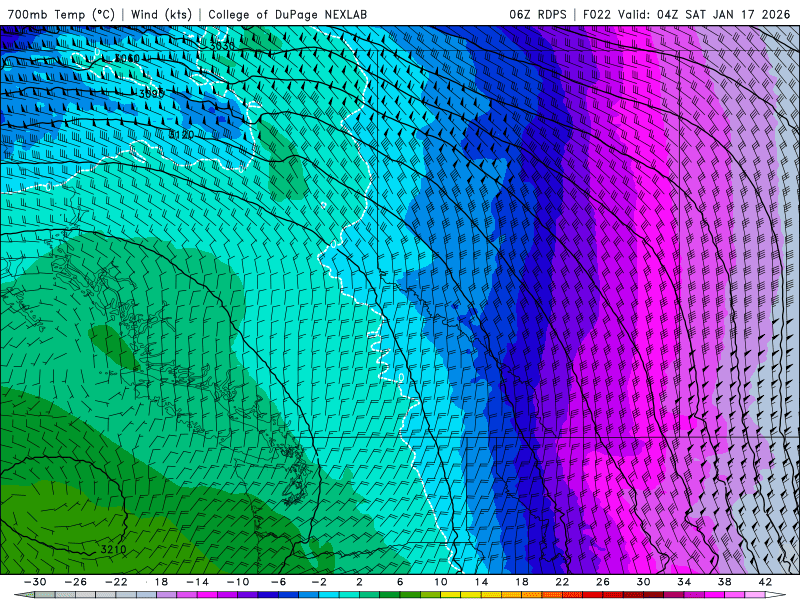Click the 3210 height contour label
The width and height of the screenshot is (800, 600).
tap(113, 549)
